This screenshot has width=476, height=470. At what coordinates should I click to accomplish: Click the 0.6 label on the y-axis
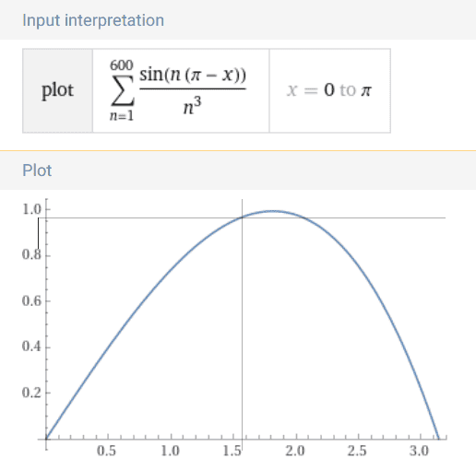tap(31, 301)
